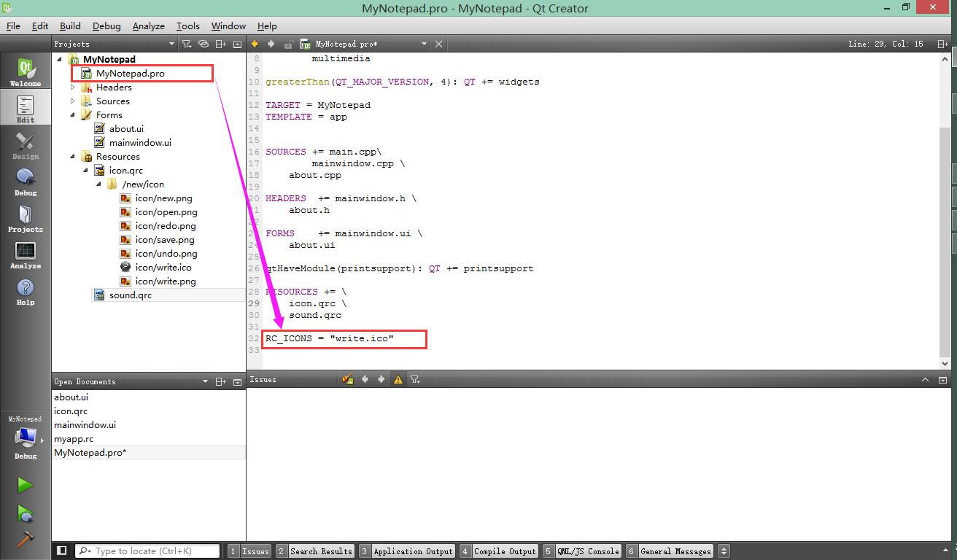Minimize the Issues output pane
The height and width of the screenshot is (560, 957).
[942, 379]
